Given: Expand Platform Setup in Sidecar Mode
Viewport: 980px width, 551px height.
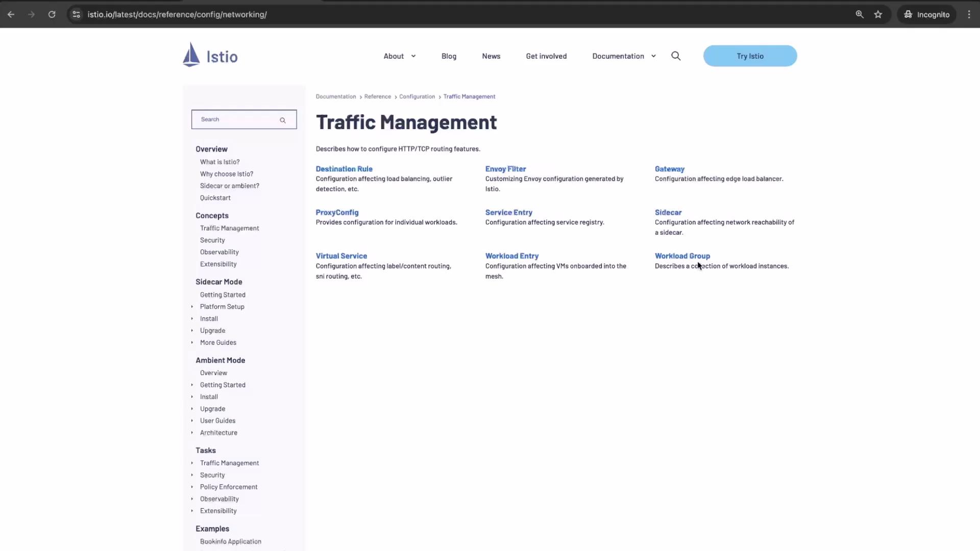Looking at the screenshot, I should click(x=192, y=307).
